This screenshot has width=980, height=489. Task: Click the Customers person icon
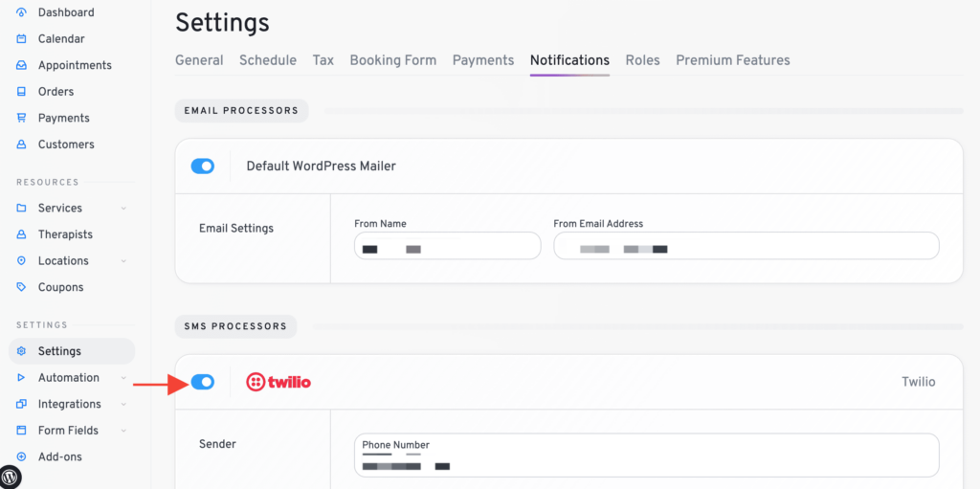click(21, 144)
